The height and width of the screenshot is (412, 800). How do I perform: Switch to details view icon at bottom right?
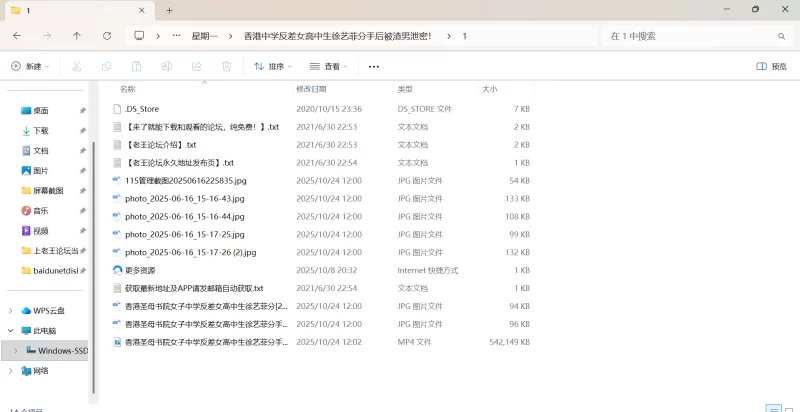[x=771, y=408]
